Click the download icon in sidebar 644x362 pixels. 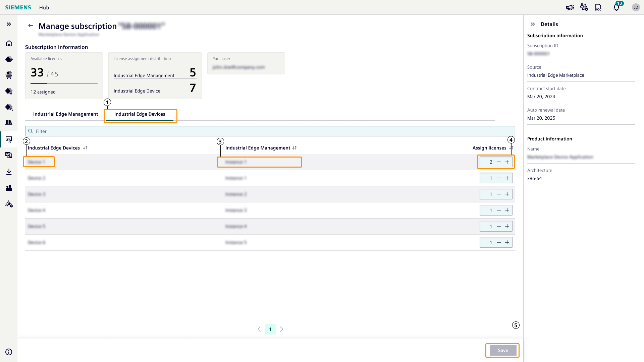tap(9, 172)
